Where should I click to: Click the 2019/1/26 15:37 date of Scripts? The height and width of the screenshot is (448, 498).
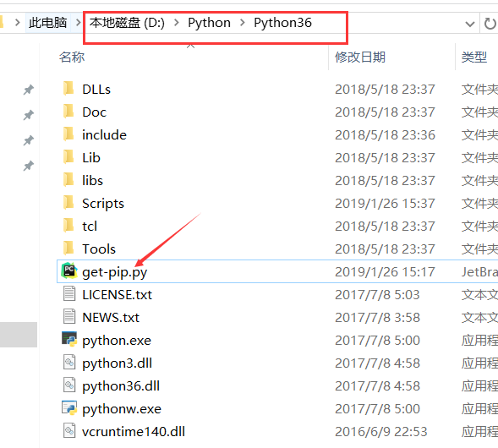(x=385, y=204)
